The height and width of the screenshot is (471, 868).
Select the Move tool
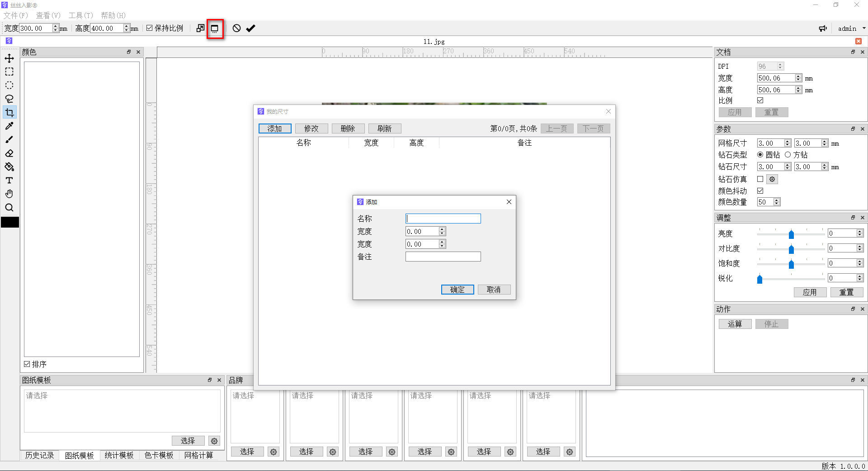pos(9,58)
